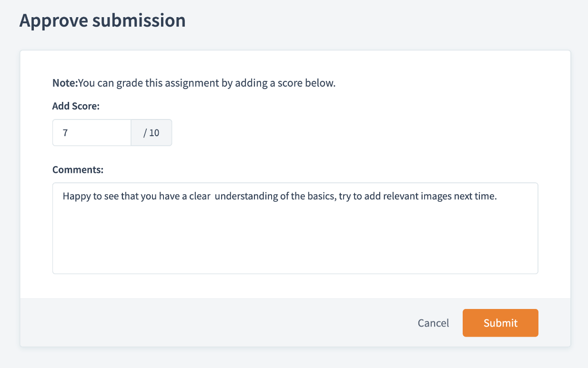Click the "/ 10" max score addon
This screenshot has width=588, height=368.
[152, 132]
